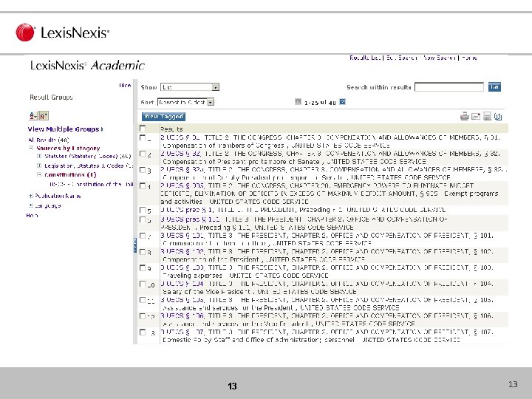Click the side panel collapse handle
This screenshot has width=532, height=399.
coord(135,245)
